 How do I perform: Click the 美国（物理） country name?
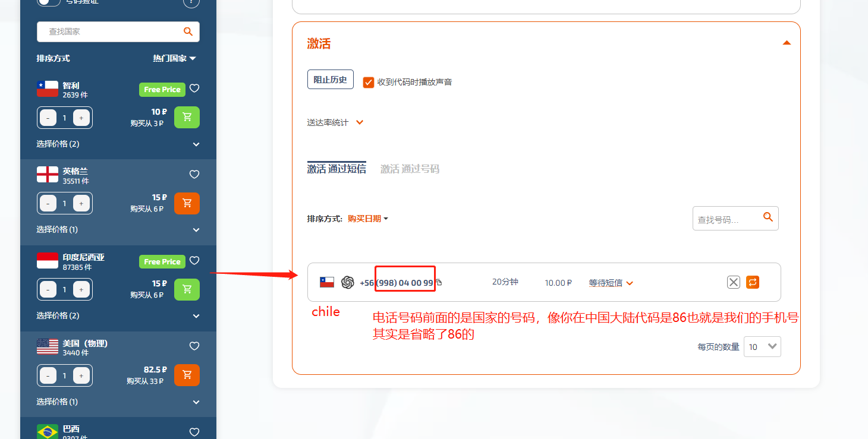point(85,343)
